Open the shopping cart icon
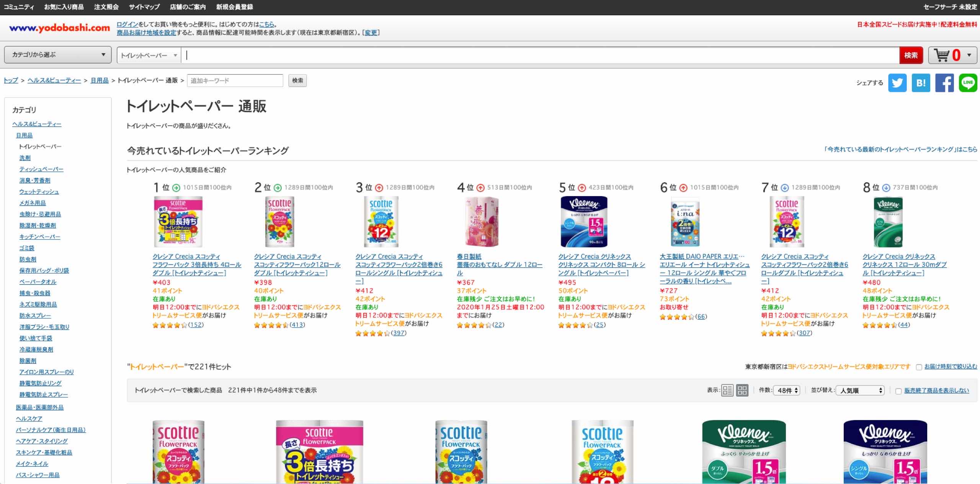Image resolution: width=980 pixels, height=484 pixels. pyautogui.click(x=942, y=55)
